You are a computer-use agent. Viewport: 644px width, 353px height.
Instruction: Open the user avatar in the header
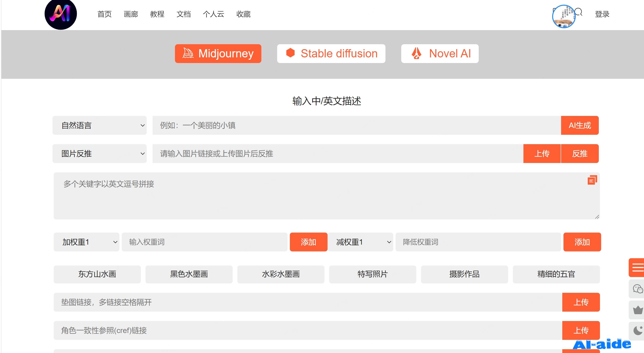coord(563,16)
